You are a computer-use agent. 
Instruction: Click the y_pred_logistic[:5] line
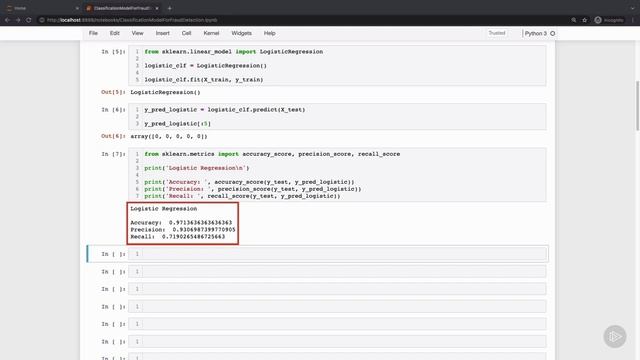pyautogui.click(x=178, y=124)
